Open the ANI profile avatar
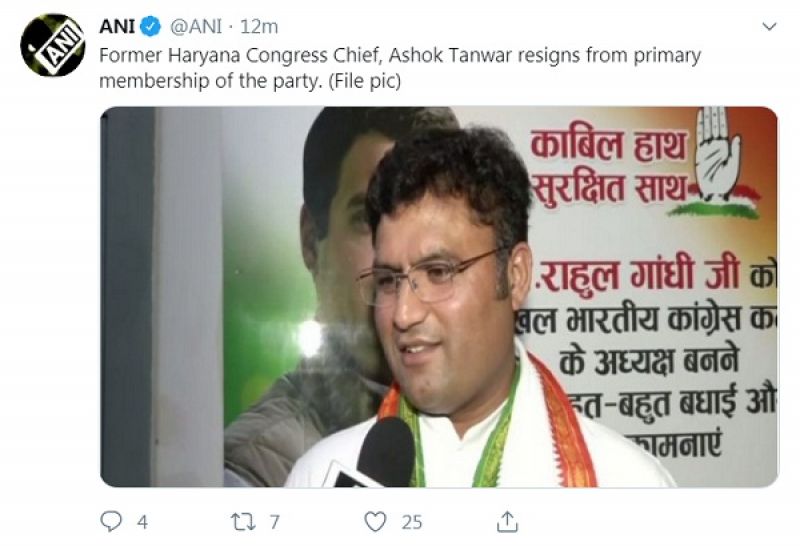Viewport: 800px width, 546px height. 53,45
